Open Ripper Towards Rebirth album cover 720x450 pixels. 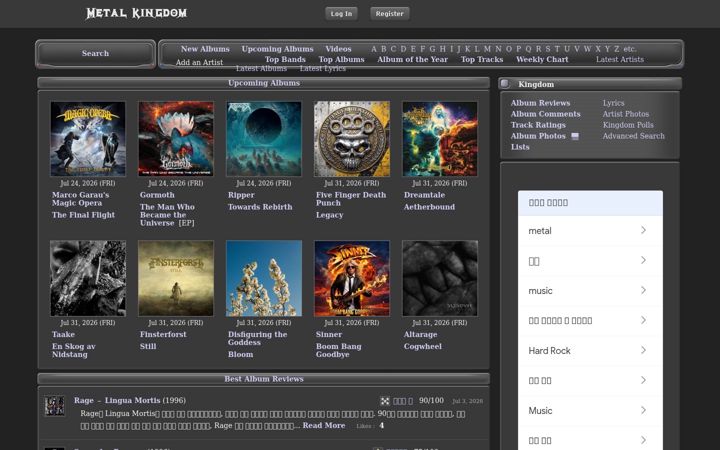click(264, 139)
